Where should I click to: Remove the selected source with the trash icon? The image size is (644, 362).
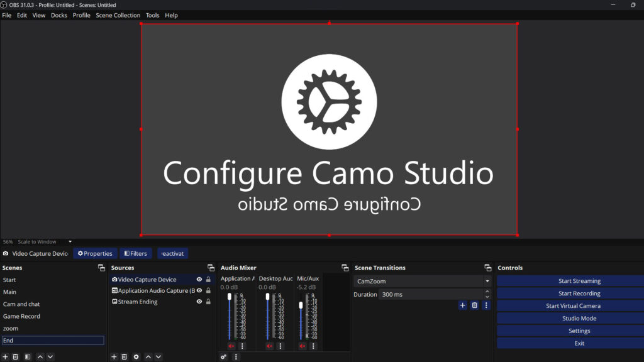pos(124,357)
